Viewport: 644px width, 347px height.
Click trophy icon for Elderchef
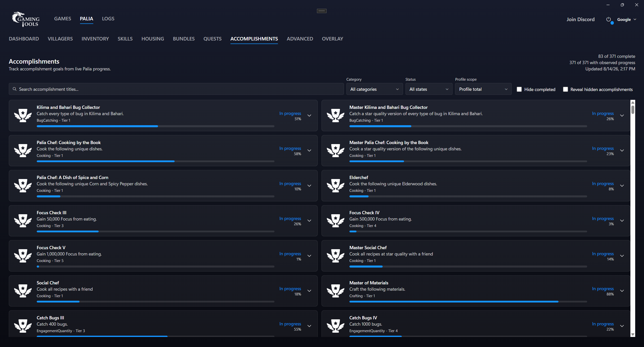click(x=336, y=186)
